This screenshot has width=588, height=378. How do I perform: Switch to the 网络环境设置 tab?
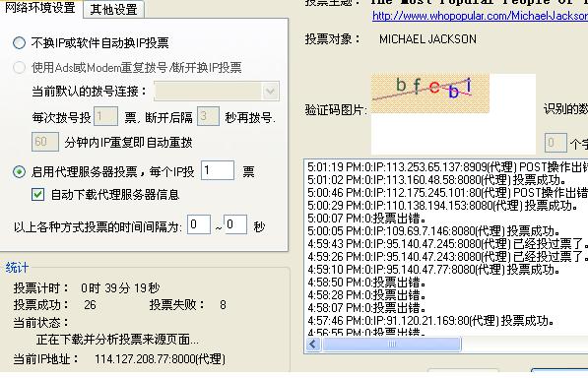tap(40, 8)
